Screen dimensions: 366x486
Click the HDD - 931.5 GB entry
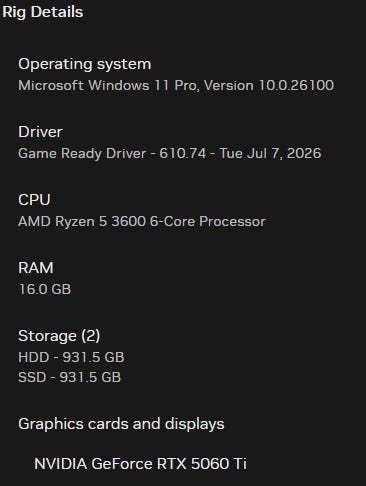[x=71, y=357]
